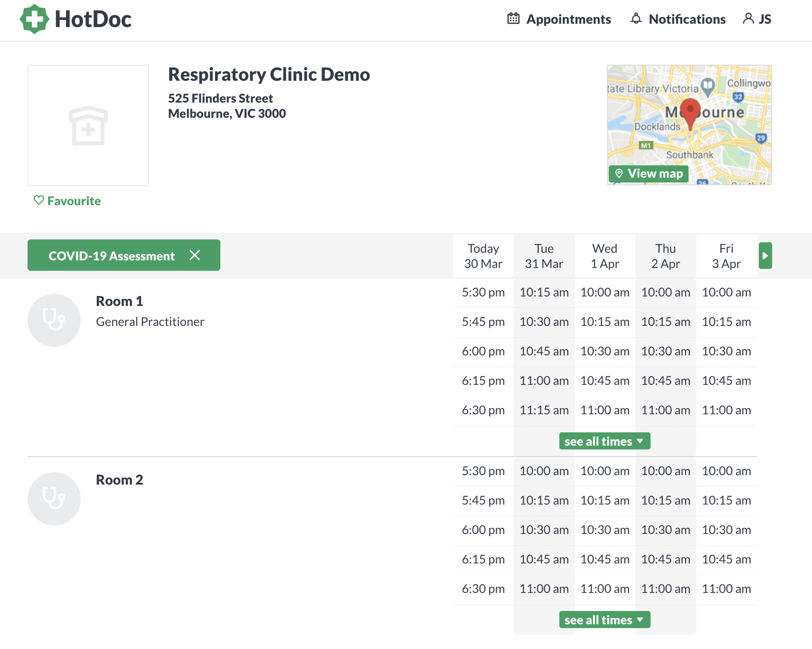812x649 pixels.
Task: Click the HotDoc logo
Action: (x=76, y=19)
